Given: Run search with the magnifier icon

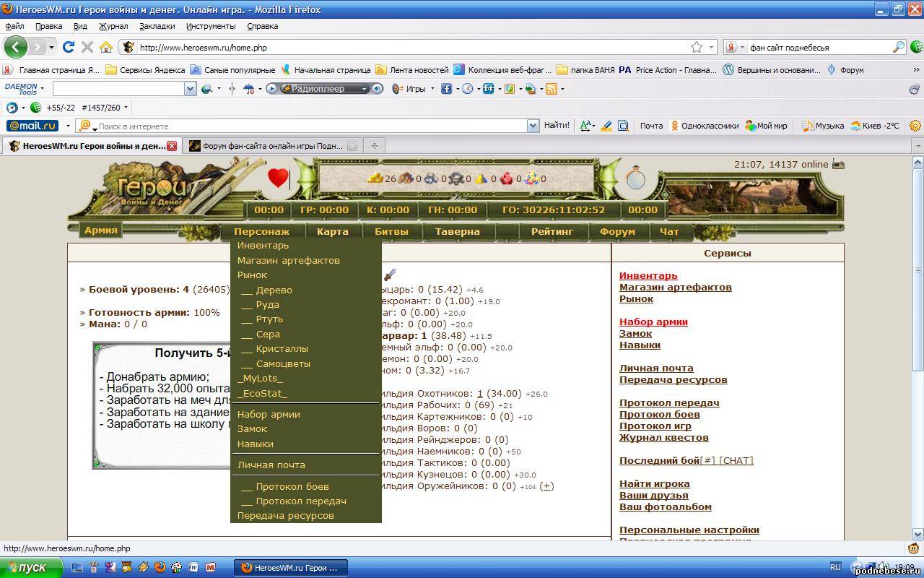Looking at the screenshot, I should (899, 47).
